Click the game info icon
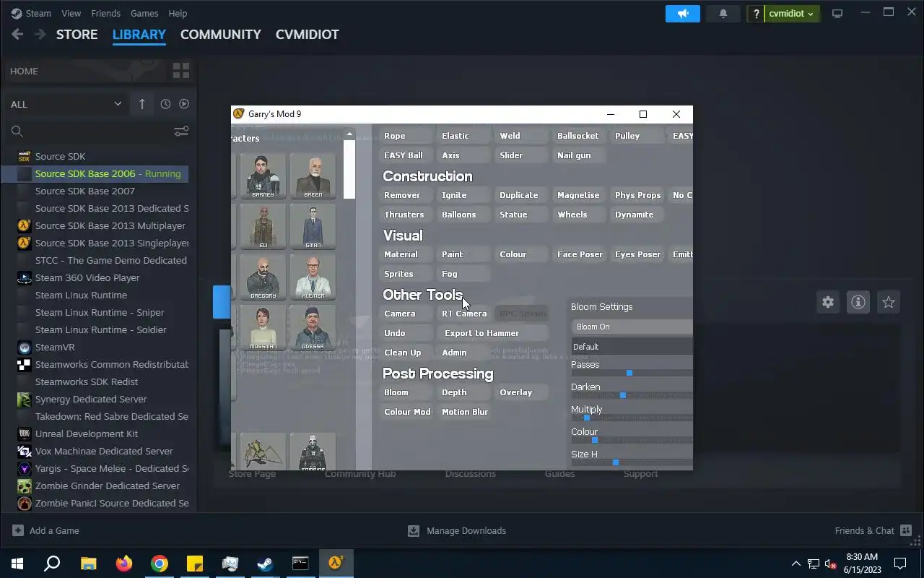 pos(858,302)
